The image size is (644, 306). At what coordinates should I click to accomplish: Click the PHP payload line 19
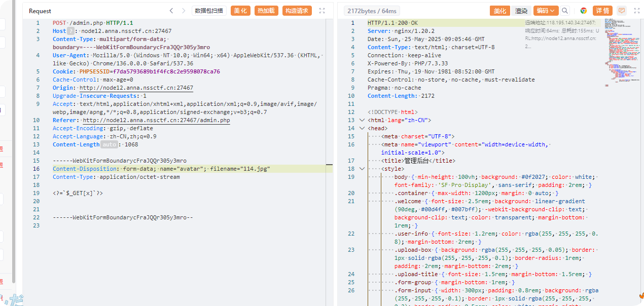tap(78, 194)
